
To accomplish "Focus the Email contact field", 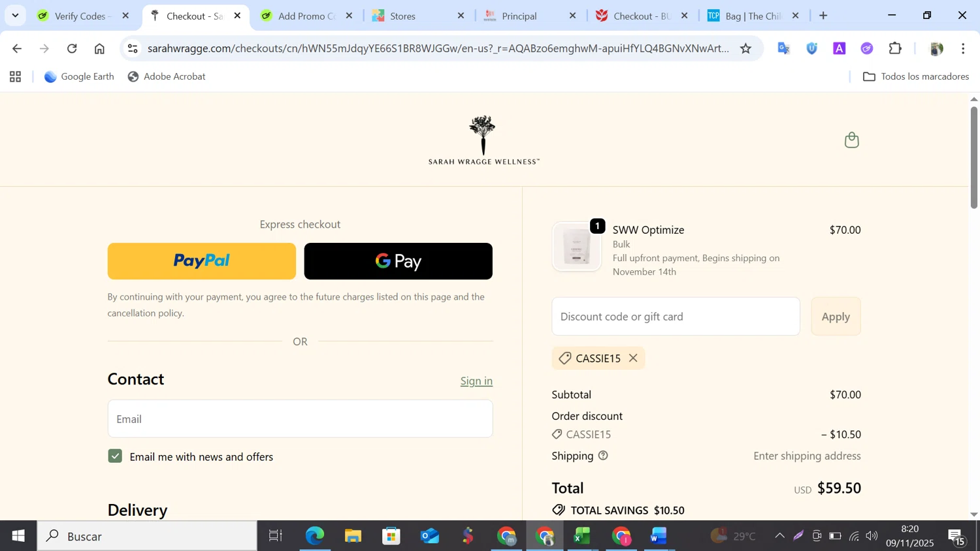I will coord(300,418).
